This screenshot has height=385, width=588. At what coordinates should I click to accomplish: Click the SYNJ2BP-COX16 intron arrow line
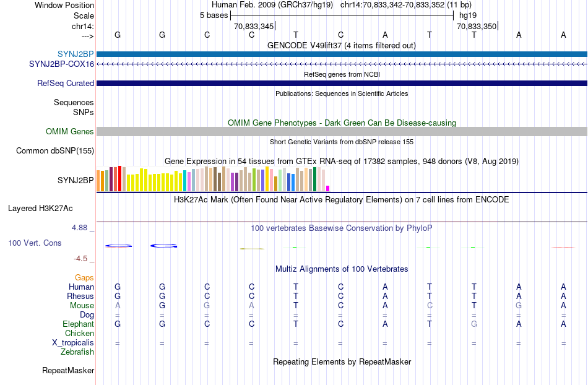click(x=342, y=64)
